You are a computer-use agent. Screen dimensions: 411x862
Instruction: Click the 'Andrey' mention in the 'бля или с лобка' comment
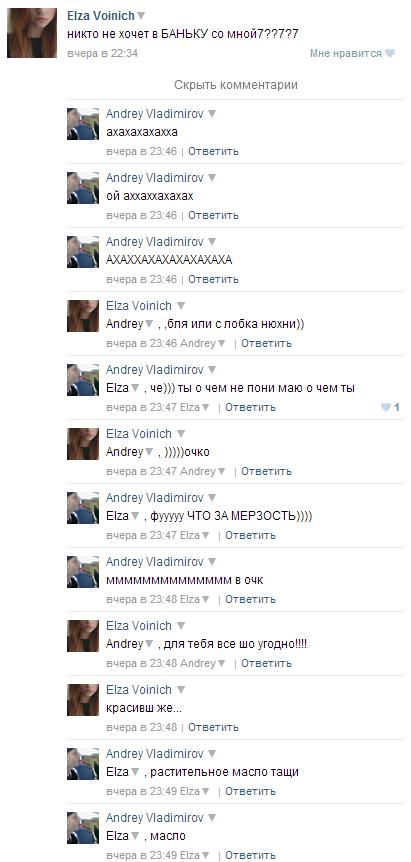point(124,324)
